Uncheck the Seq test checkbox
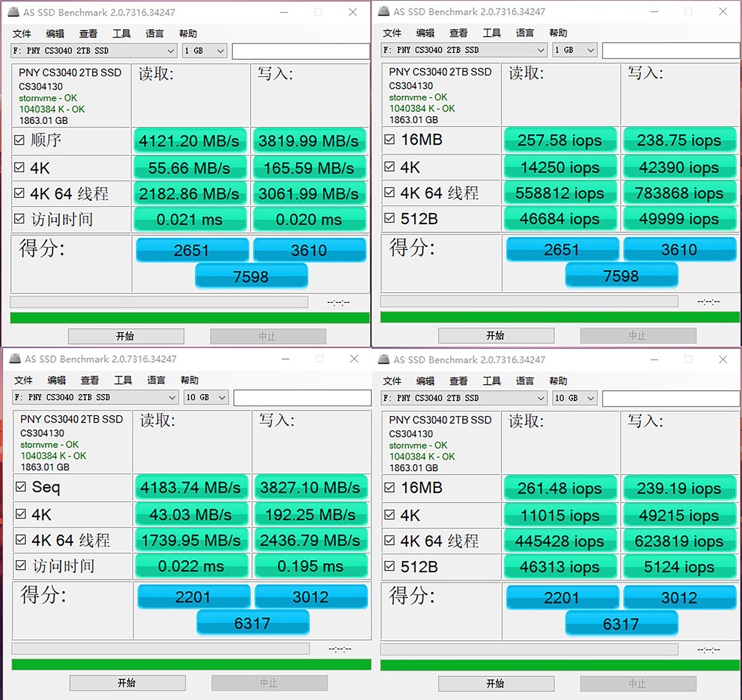Image resolution: width=742 pixels, height=700 pixels. coord(21,487)
